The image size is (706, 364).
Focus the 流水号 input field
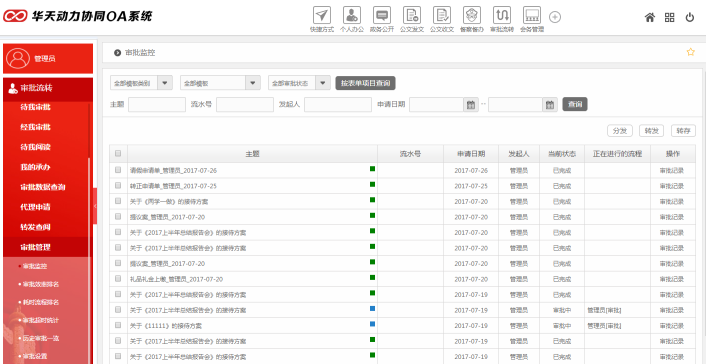245,105
